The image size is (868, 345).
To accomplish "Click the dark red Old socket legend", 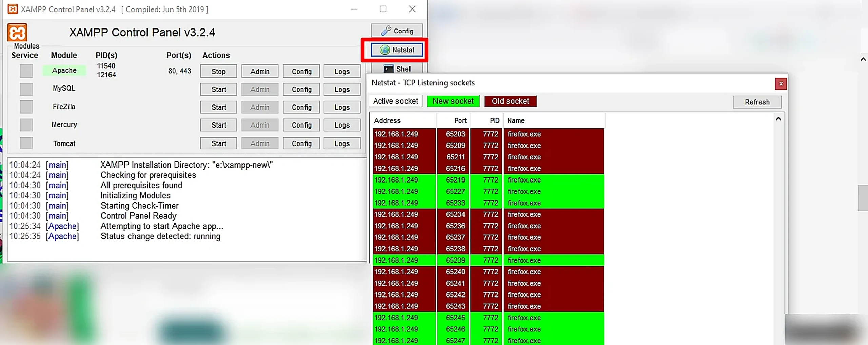I will pos(510,101).
